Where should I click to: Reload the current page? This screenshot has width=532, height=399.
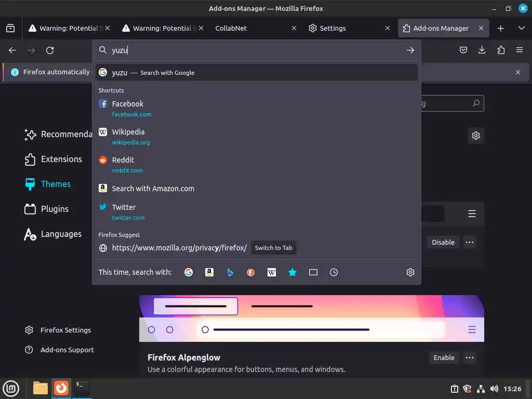[50, 50]
